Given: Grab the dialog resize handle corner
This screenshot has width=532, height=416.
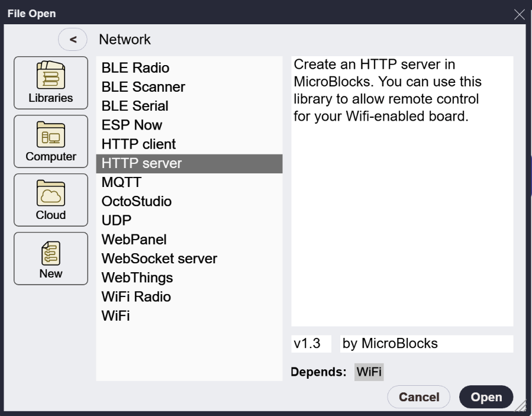Looking at the screenshot, I should tap(521, 407).
